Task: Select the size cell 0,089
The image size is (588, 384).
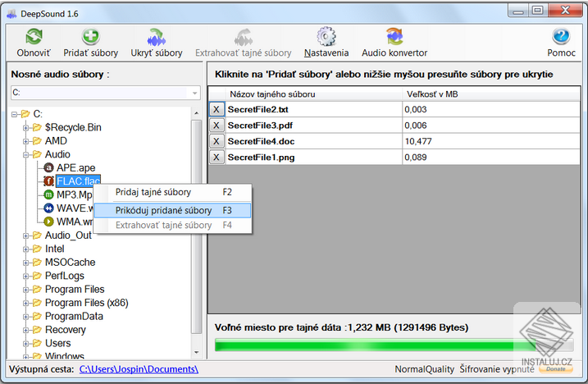Action: (491, 158)
